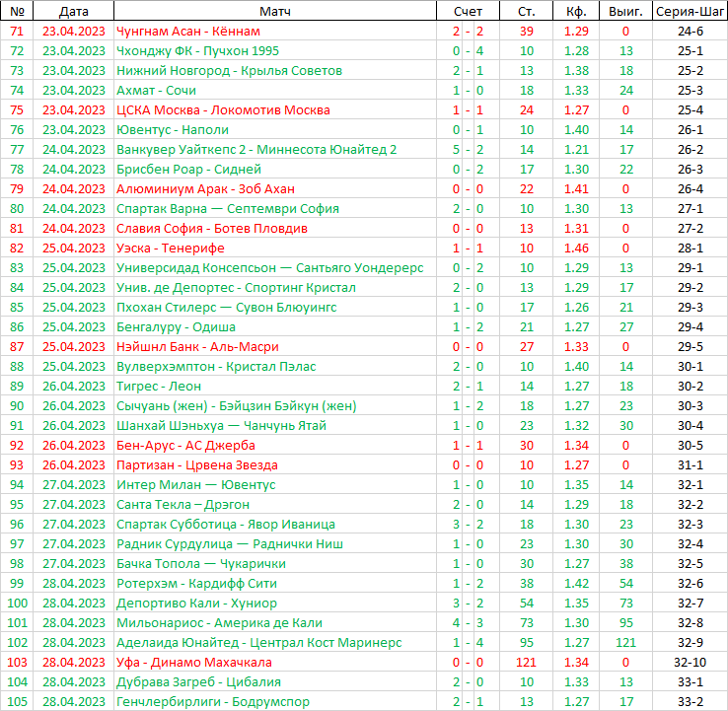Click the 'Кф.' column header
The width and height of the screenshot is (728, 711).
tap(576, 11)
